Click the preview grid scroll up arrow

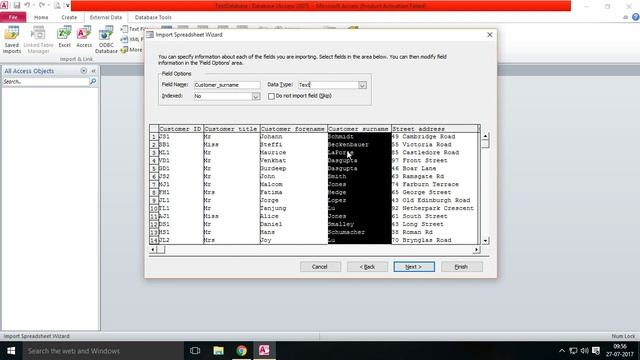coord(485,136)
